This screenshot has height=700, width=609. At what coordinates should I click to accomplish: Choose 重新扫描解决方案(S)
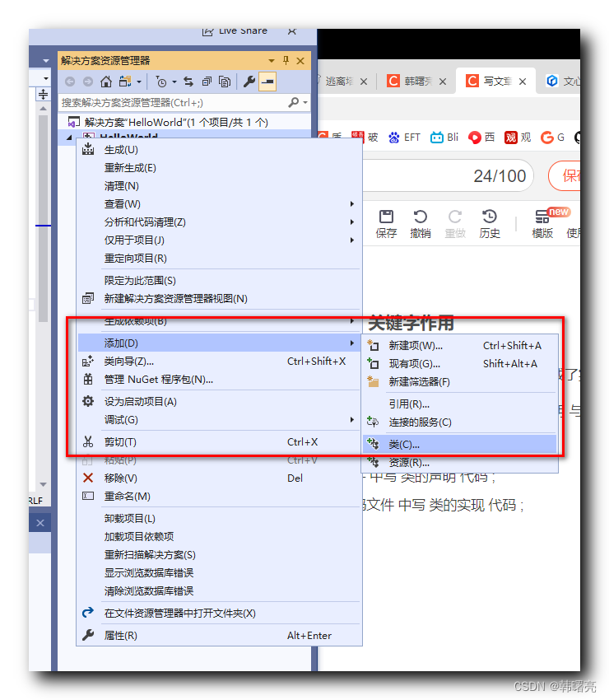point(219,555)
